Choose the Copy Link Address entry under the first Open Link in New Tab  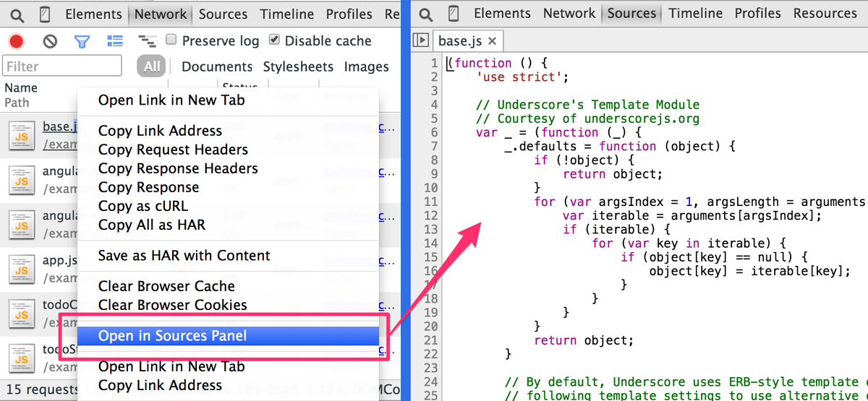tap(228, 131)
